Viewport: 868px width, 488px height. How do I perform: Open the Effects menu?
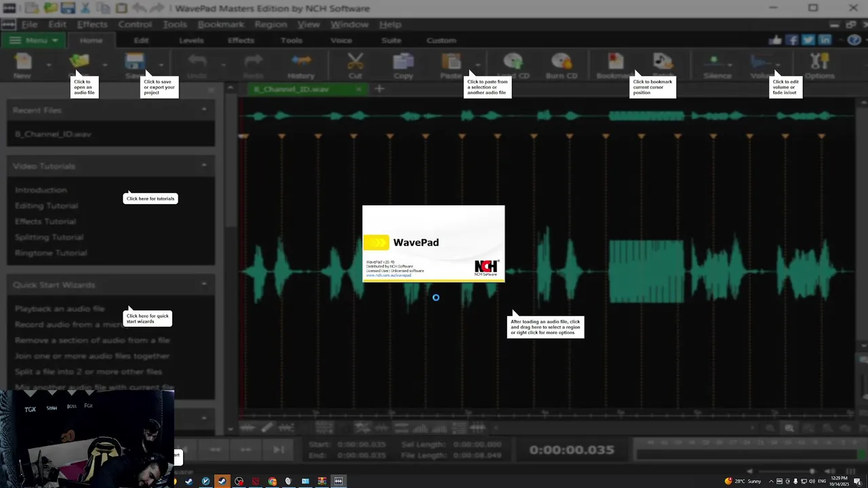click(x=92, y=24)
